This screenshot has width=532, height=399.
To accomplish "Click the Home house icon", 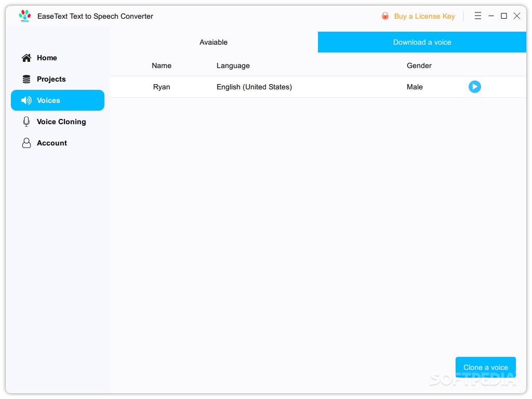I will [26, 58].
